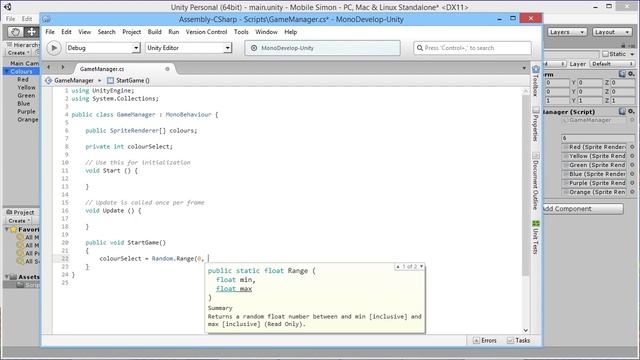Open the Toolbox side pad
640x360 pixels.
tap(536, 81)
